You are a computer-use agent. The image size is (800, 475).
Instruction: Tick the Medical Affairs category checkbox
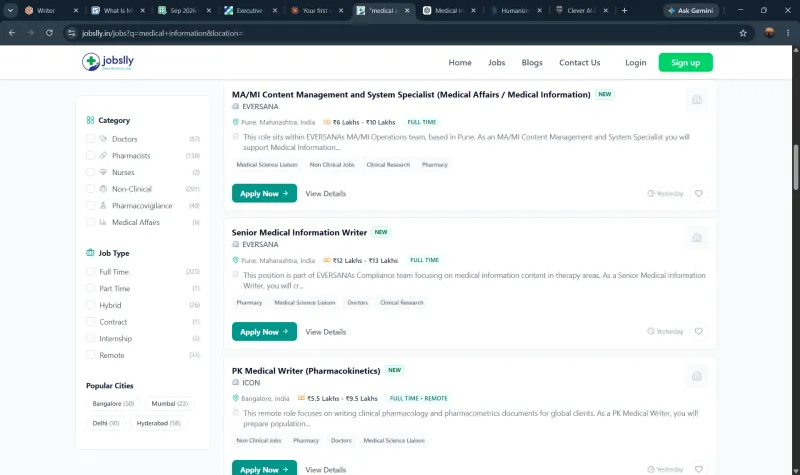(90, 222)
